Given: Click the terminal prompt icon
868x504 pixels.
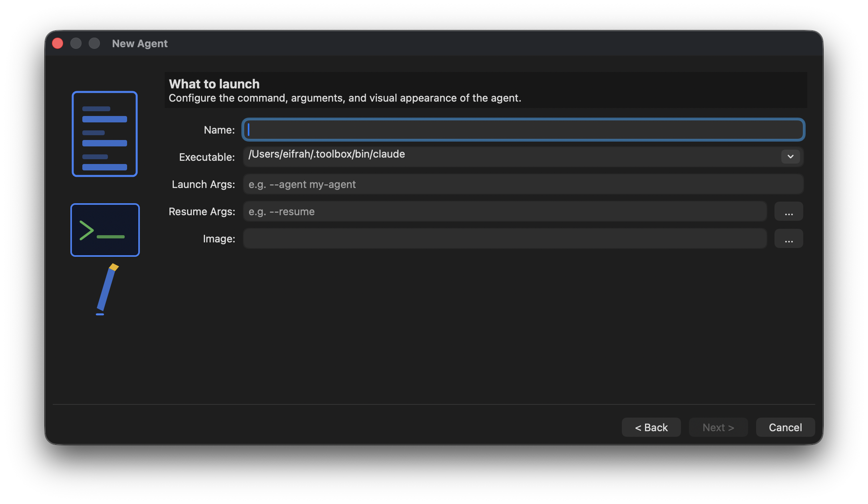Looking at the screenshot, I should coord(105,230).
